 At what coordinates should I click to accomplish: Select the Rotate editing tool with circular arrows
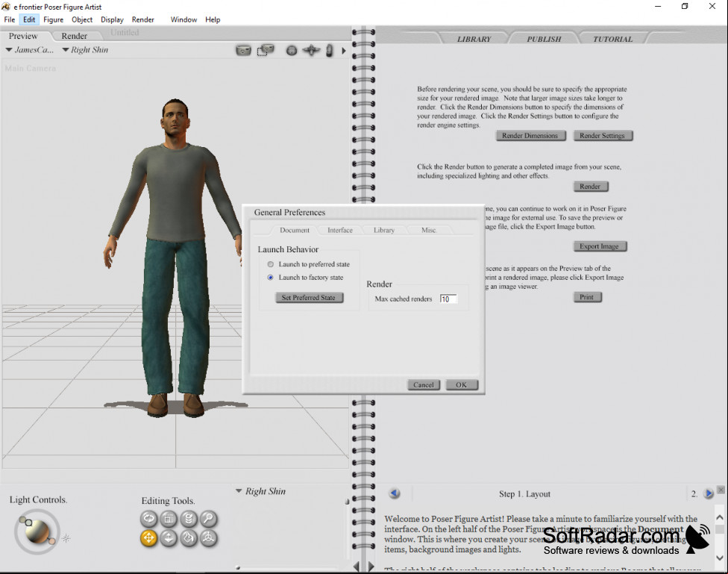149,518
